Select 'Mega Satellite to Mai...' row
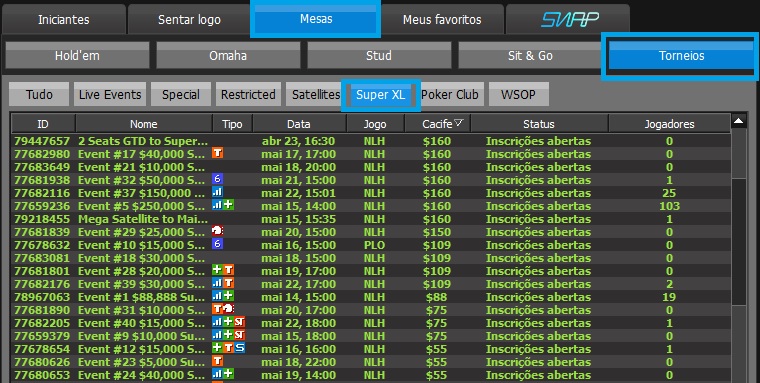The height and width of the screenshot is (383, 760). tap(371, 219)
